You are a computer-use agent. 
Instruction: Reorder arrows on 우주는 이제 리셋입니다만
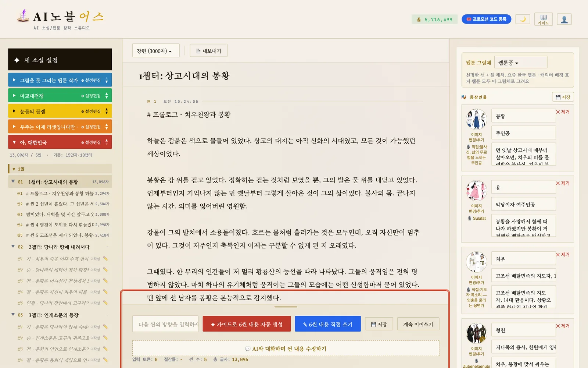coord(107,127)
